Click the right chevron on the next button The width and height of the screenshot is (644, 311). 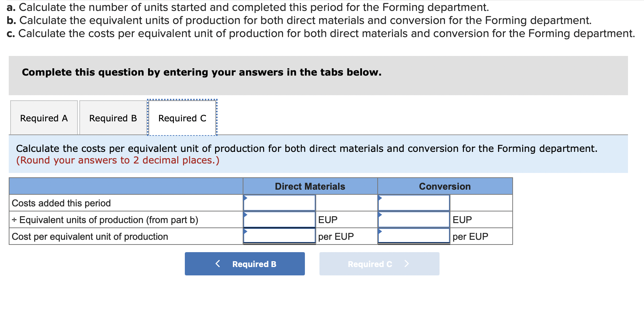tap(406, 264)
